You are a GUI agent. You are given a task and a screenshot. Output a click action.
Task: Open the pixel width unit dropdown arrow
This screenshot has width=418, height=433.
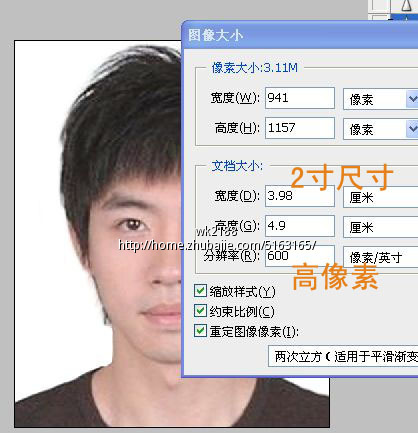pos(412,99)
